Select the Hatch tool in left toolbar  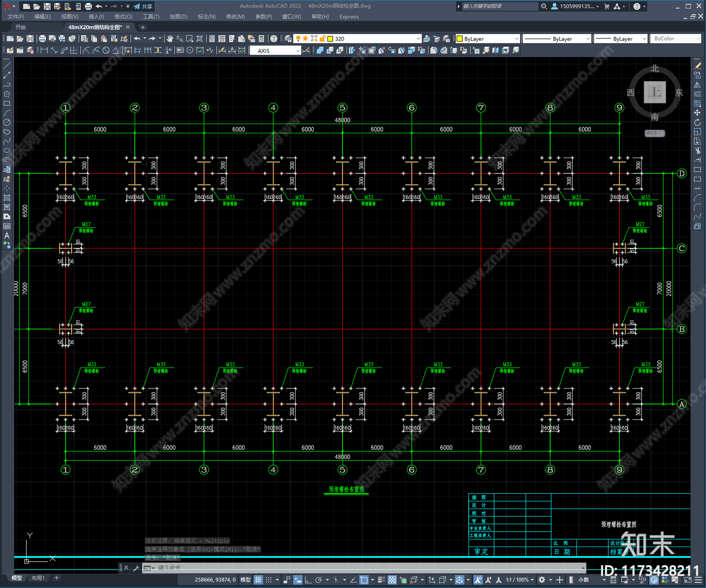coord(7,198)
